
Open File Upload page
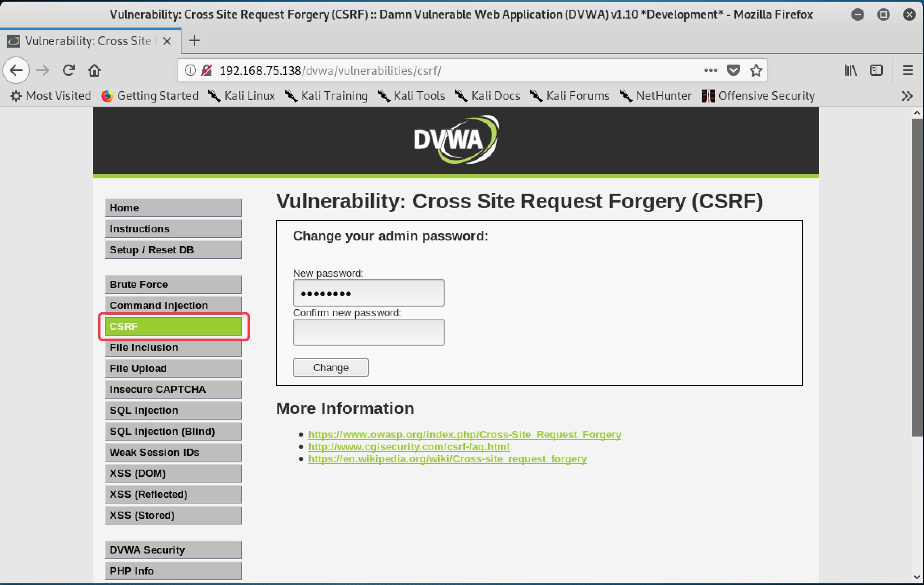point(174,368)
